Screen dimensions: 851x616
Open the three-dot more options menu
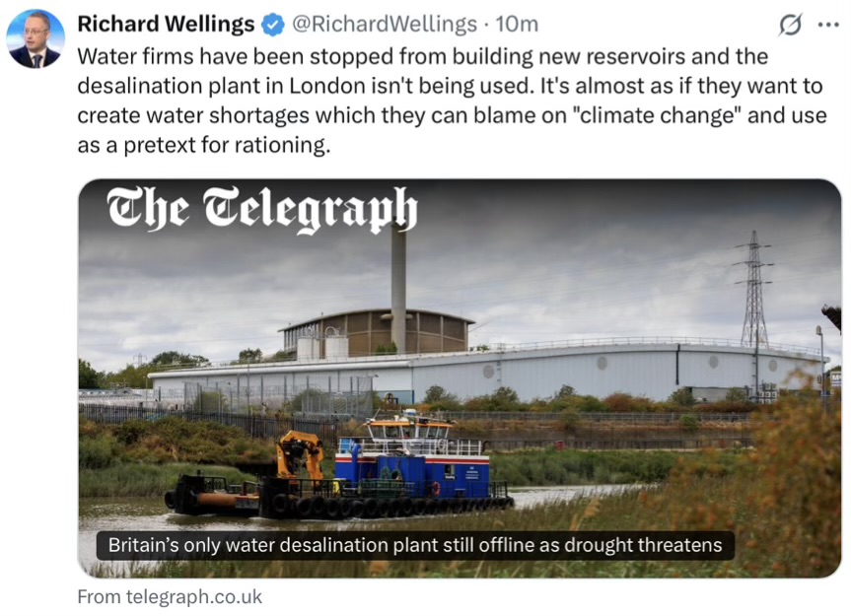click(828, 25)
